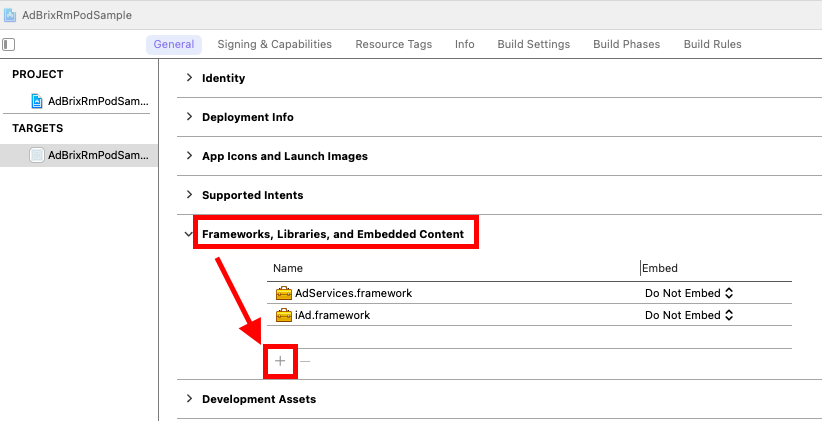Click the AdServices.framework toolbox icon
Screen dimensions: 822x421
tap(284, 293)
